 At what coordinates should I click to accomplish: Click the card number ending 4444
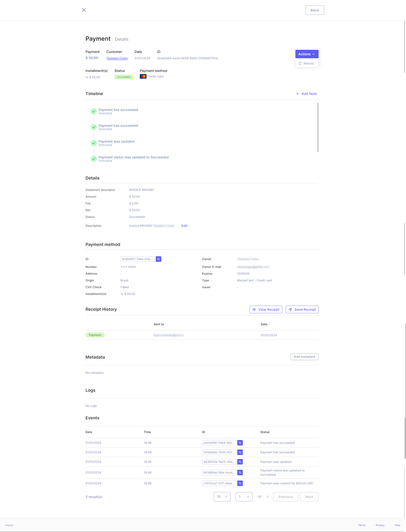pos(128,267)
